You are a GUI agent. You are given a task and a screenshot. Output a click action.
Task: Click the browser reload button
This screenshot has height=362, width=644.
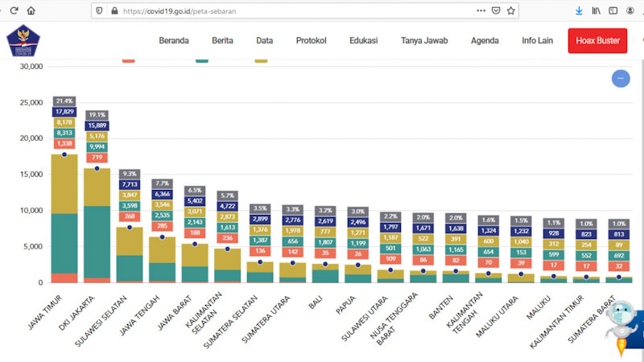pyautogui.click(x=11, y=11)
